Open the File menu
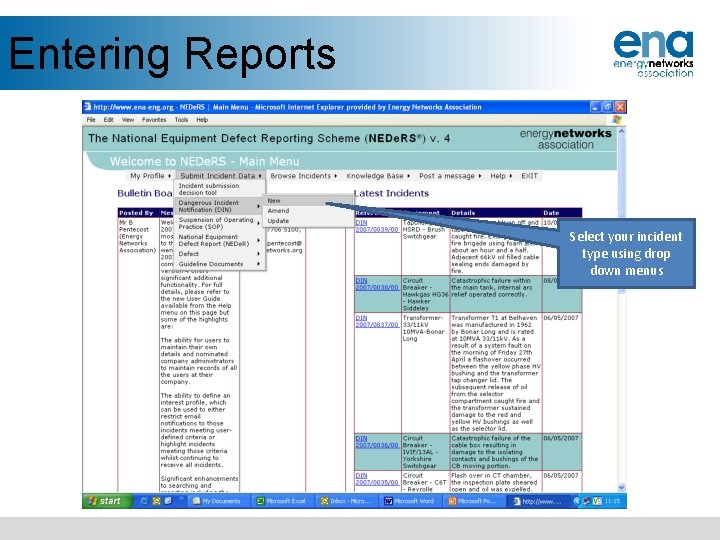This screenshot has height=540, width=720. click(91, 120)
